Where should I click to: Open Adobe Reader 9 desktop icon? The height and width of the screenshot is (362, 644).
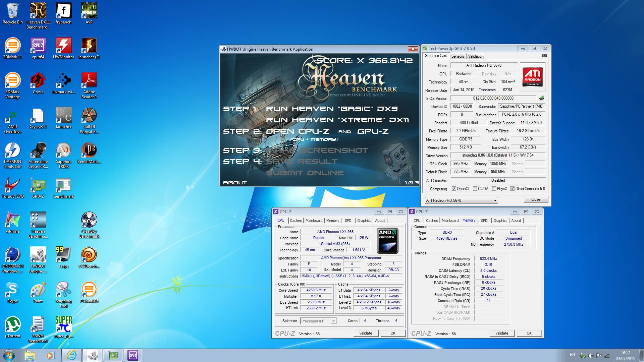pyautogui.click(x=89, y=85)
